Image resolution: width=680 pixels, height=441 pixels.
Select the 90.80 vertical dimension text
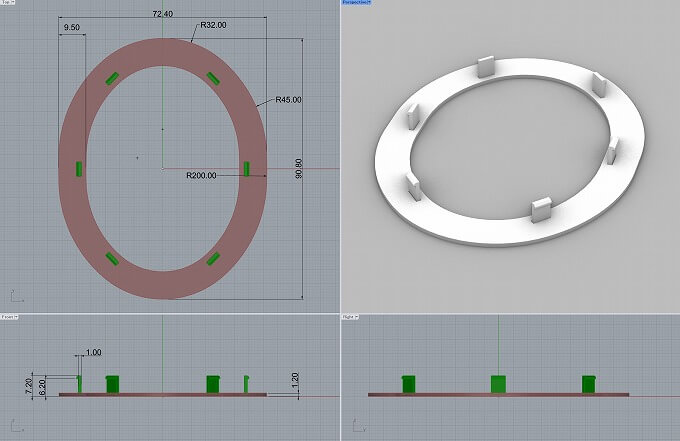click(x=298, y=166)
